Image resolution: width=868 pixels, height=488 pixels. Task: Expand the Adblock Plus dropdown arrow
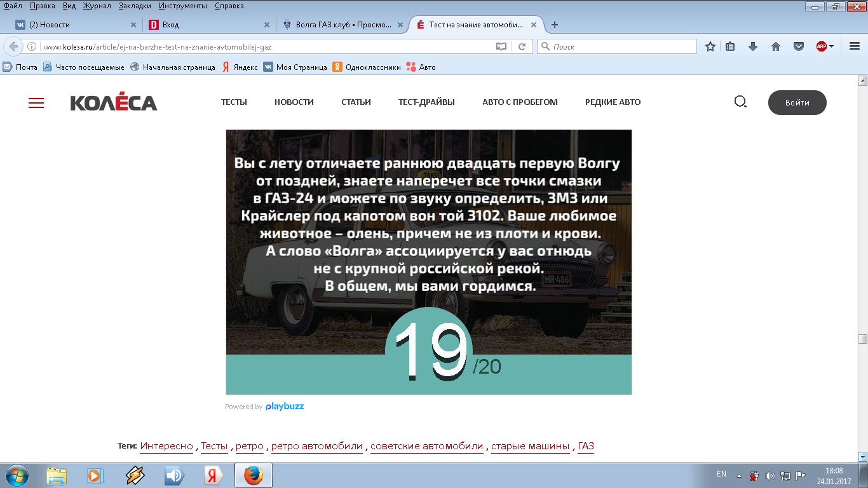point(832,46)
